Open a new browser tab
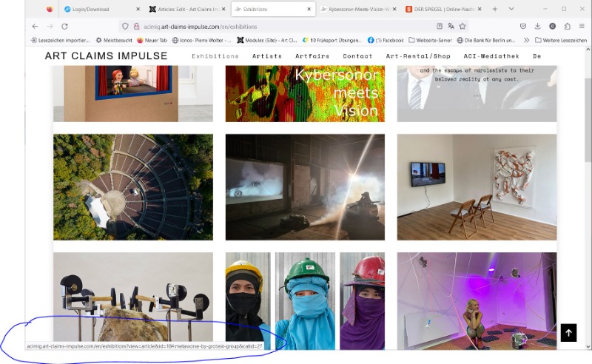 tap(494, 9)
